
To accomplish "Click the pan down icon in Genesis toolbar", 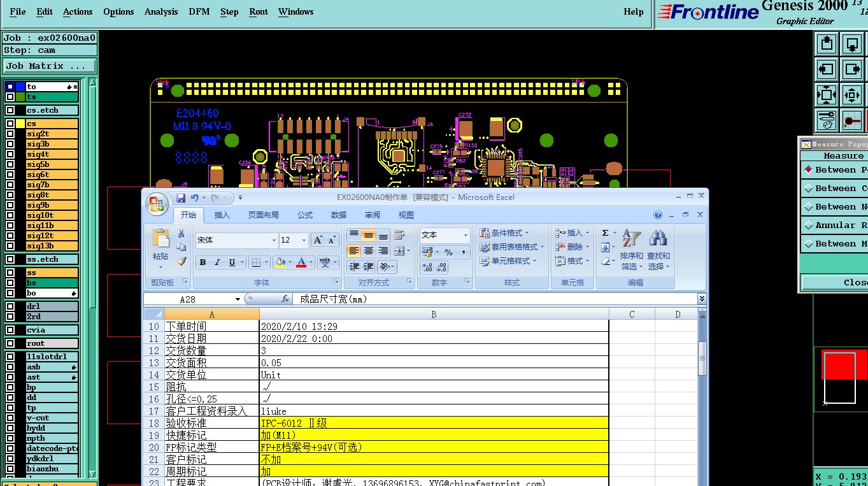I will click(852, 44).
